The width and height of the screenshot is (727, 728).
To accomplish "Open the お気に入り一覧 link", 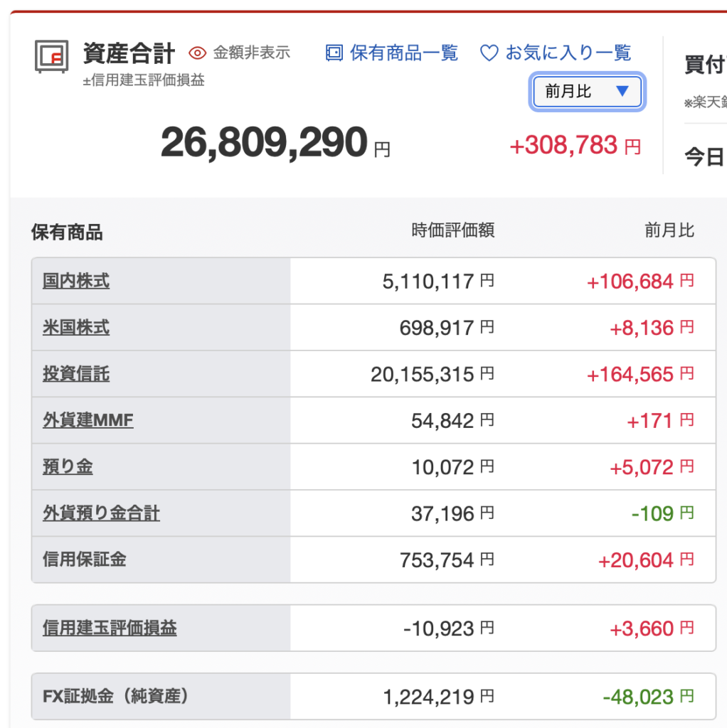I will click(x=568, y=53).
